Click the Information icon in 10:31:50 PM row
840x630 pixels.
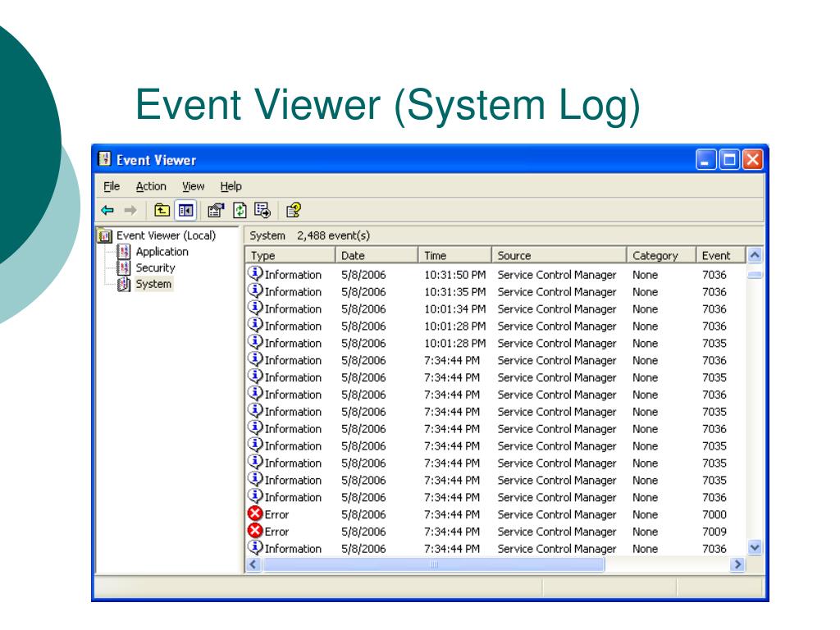pyautogui.click(x=255, y=273)
